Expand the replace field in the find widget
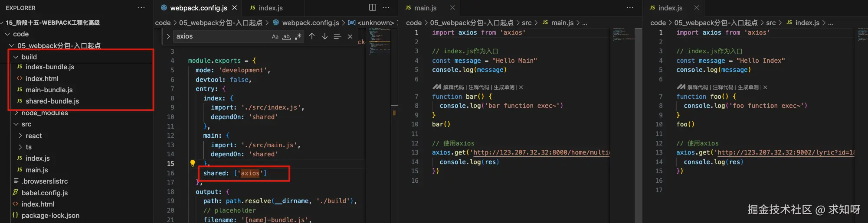 click(168, 36)
